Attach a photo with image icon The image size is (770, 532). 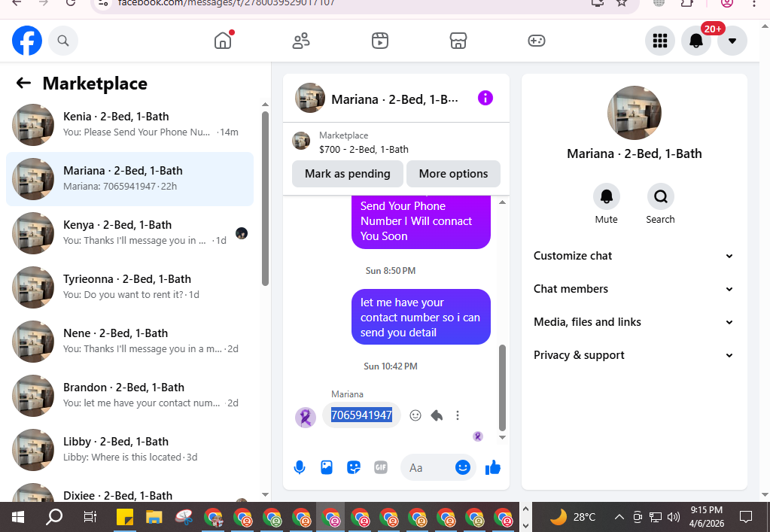(x=327, y=468)
